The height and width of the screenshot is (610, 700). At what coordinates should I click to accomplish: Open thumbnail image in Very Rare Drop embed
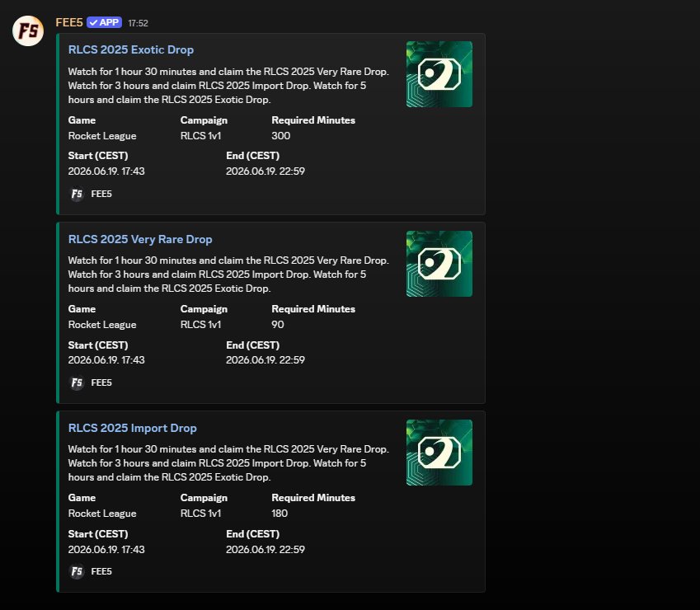click(x=439, y=264)
